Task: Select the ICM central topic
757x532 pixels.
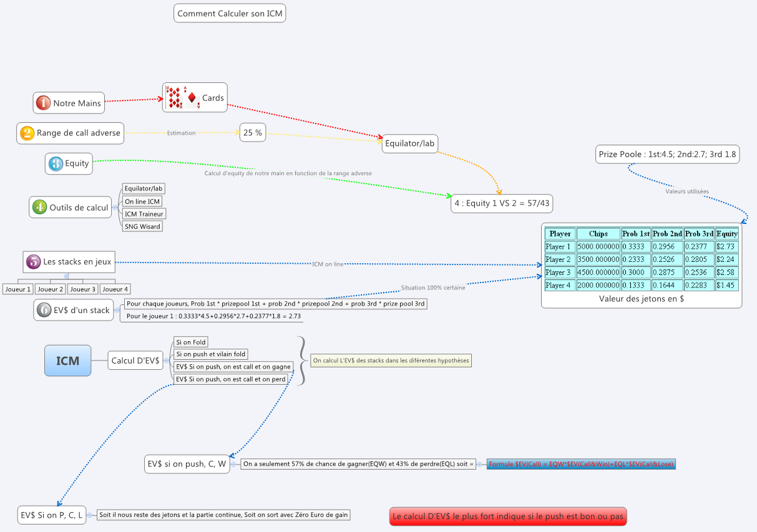Action: coord(67,360)
